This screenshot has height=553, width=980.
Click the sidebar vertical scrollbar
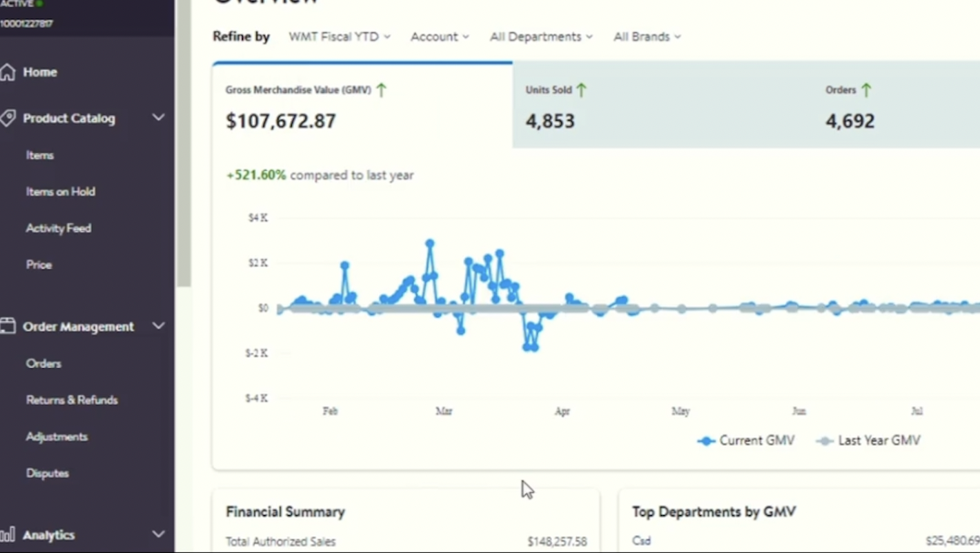pyautogui.click(x=184, y=143)
